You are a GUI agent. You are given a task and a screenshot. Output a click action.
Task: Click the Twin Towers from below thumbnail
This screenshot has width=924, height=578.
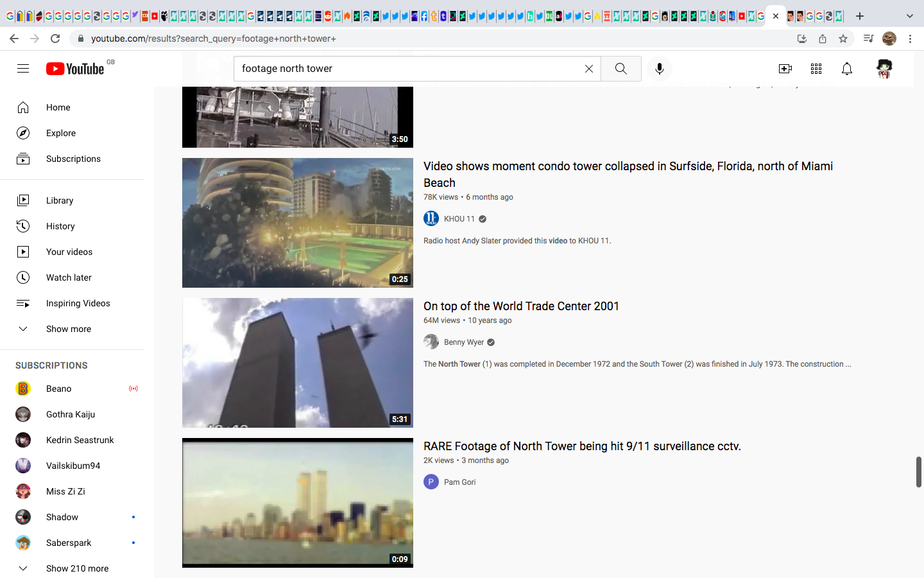pyautogui.click(x=298, y=363)
